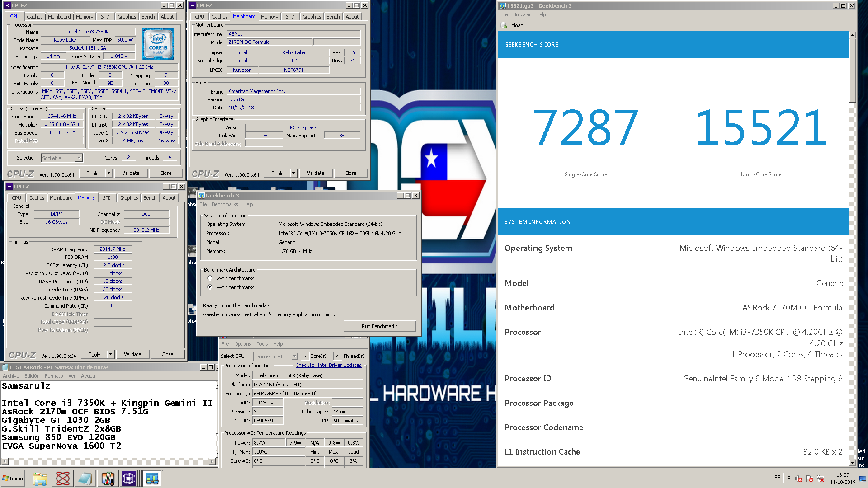Image resolution: width=868 pixels, height=488 pixels.
Task: Click the Inicio start button
Action: point(13,479)
